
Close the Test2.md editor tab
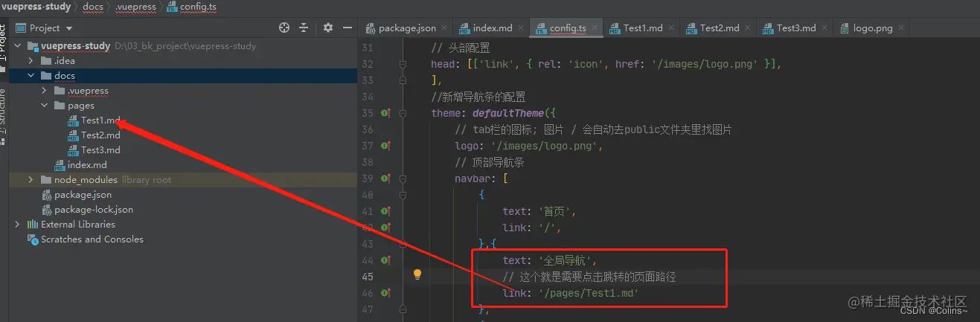tap(748, 28)
